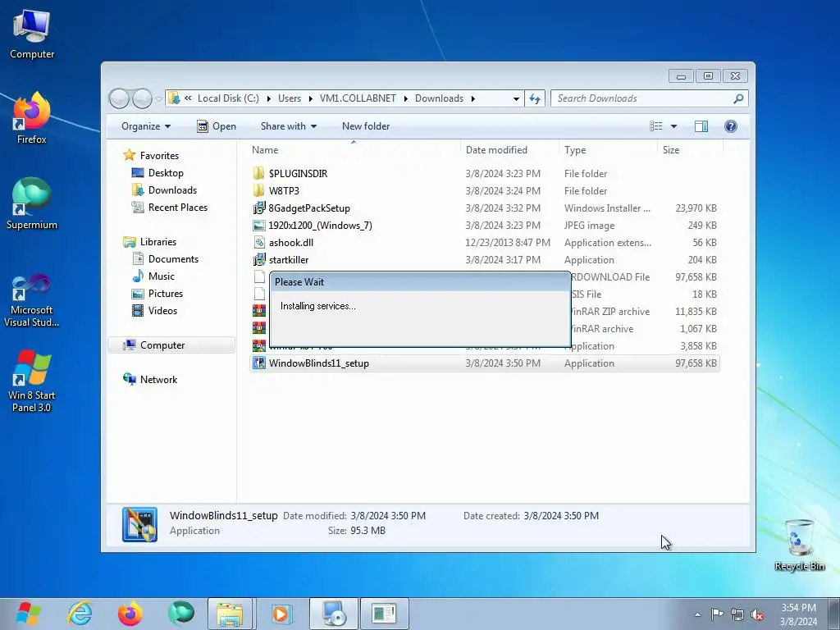Click the New folder button
This screenshot has height=630, width=840.
[x=366, y=126]
